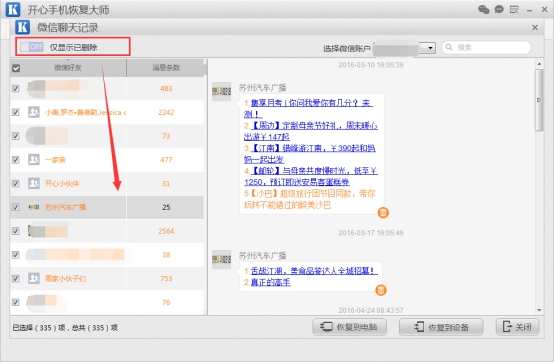Uncheck the row with 38 messages
This screenshot has width=554, height=362.
point(16,255)
